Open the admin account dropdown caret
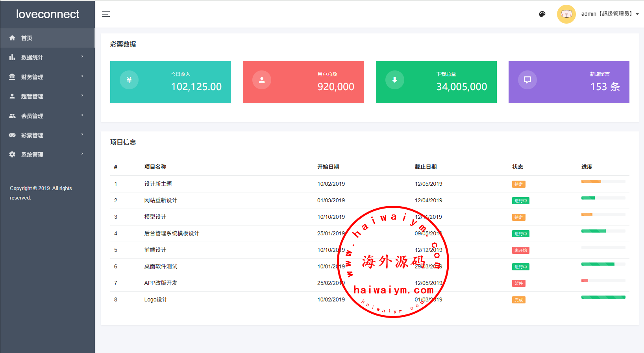This screenshot has height=353, width=644. (x=637, y=14)
